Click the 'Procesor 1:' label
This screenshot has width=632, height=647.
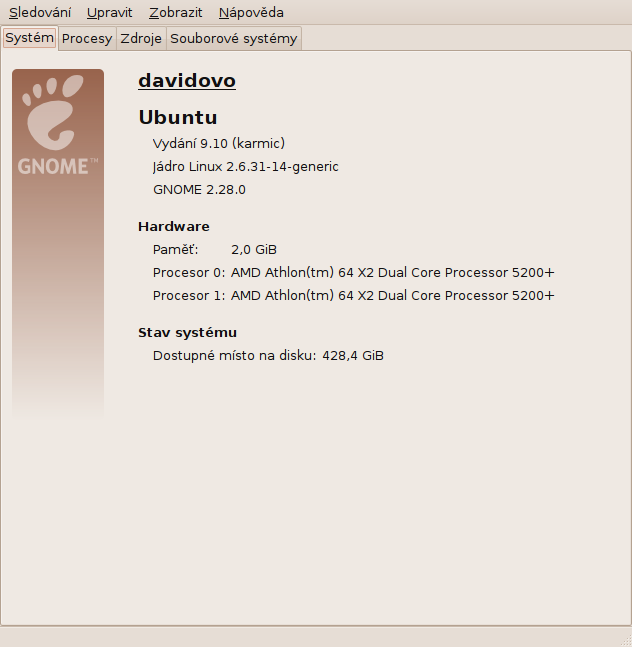(189, 296)
